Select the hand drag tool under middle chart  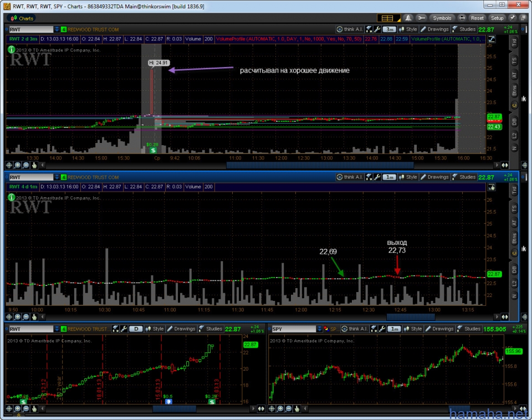(34, 316)
